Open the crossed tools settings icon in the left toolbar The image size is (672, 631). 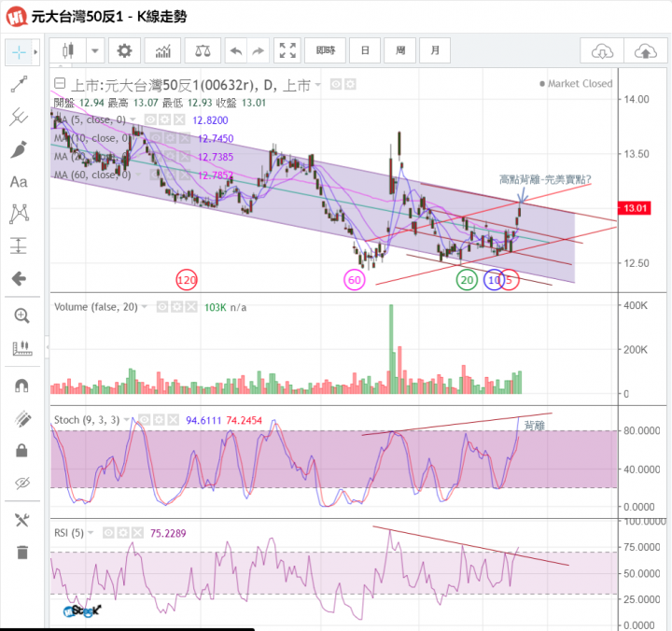[x=21, y=520]
